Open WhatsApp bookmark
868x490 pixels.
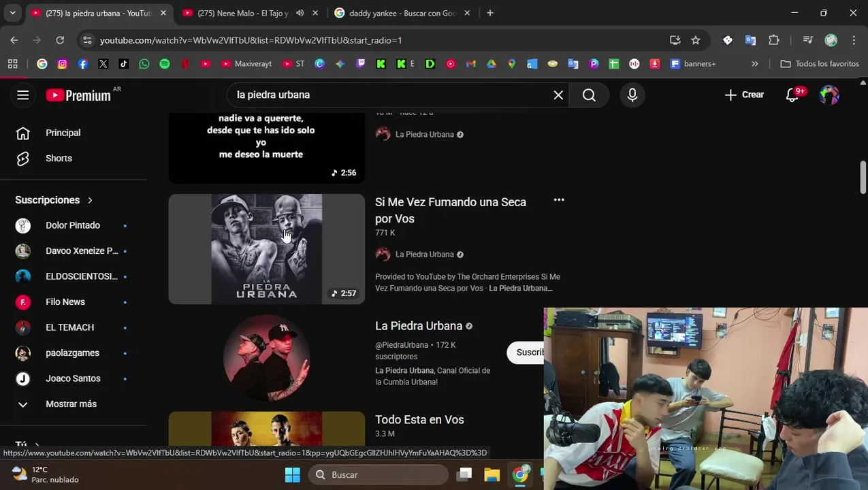(144, 64)
